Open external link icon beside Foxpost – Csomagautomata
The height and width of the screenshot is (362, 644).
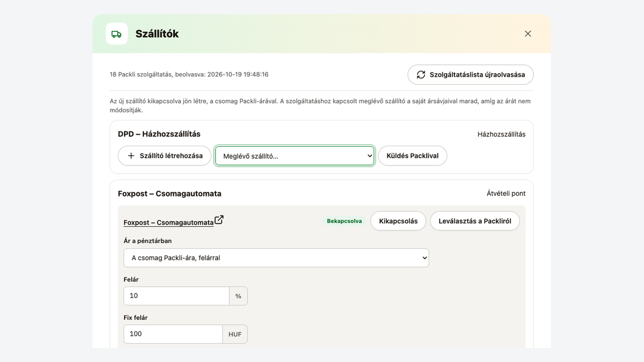(220, 220)
